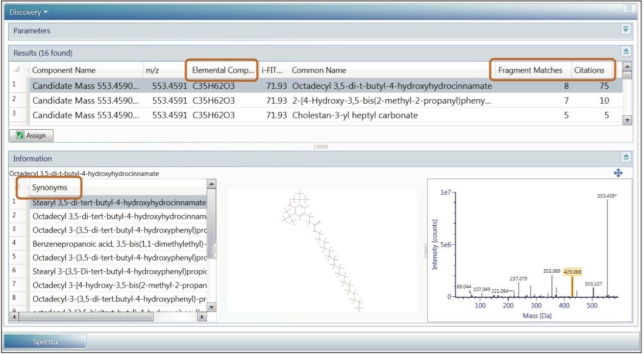Open the Discovery dropdown menu
This screenshot has height=354, width=644.
click(30, 11)
